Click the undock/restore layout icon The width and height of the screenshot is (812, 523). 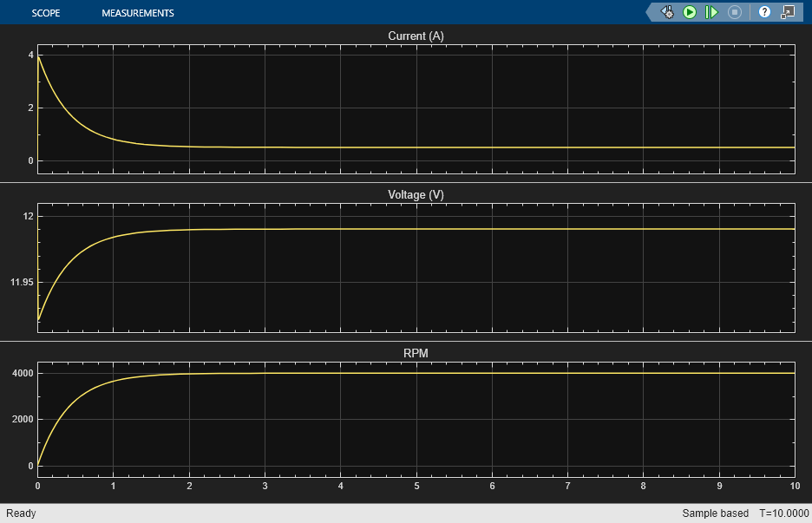(787, 12)
